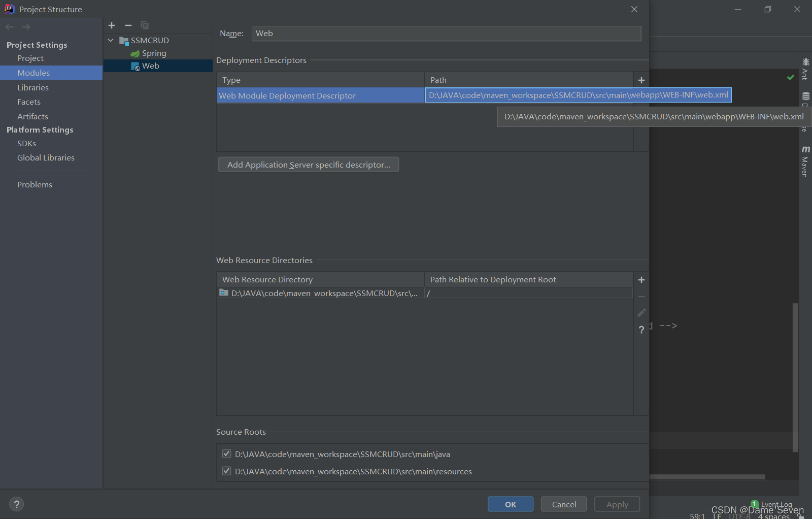The height and width of the screenshot is (519, 812).
Task: Click the Cancel button
Action: coord(564,504)
